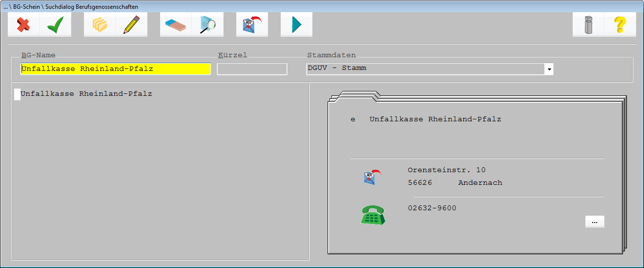
Task: Start search with the magnifying glass icon
Action: pos(208,24)
